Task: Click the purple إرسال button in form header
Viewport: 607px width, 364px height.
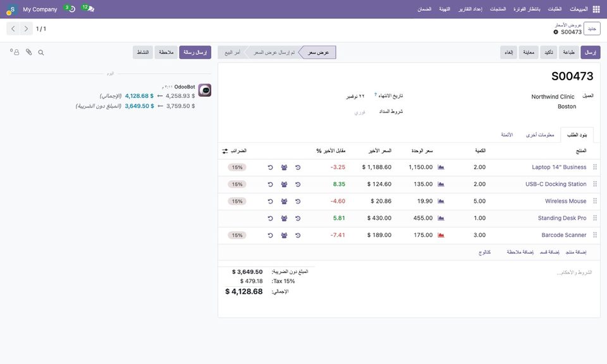Action: pyautogui.click(x=591, y=52)
